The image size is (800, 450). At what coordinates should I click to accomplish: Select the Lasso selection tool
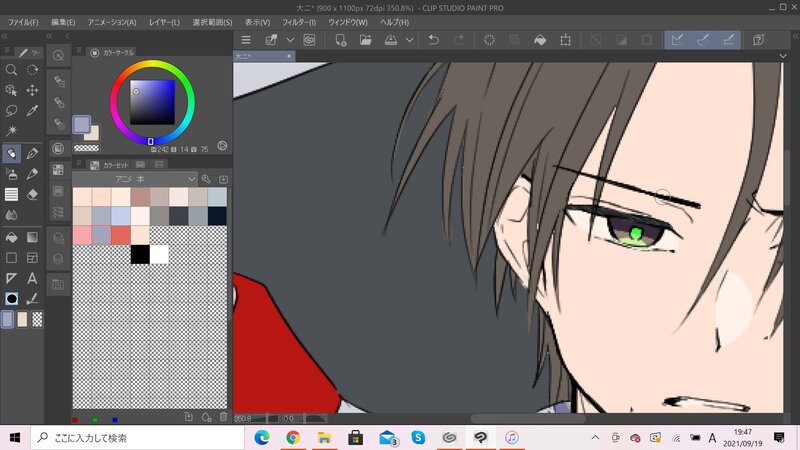(x=11, y=111)
